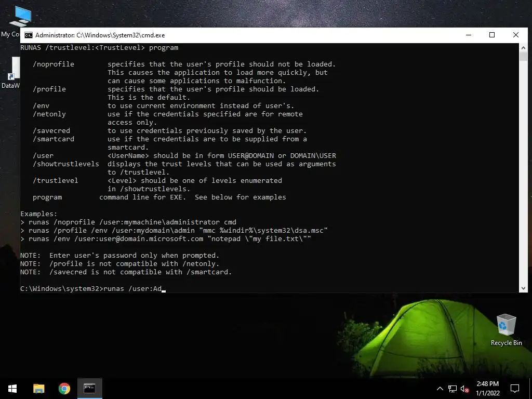Screen dimensions: 532x399
Task: Click the 'C:\Windows\system32>' prompt text
Action: [61, 289]
